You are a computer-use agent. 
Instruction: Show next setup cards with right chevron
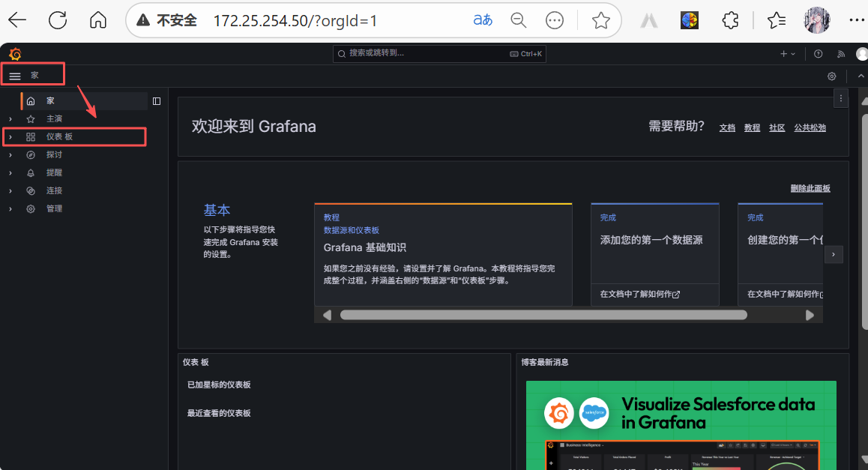[x=833, y=255]
